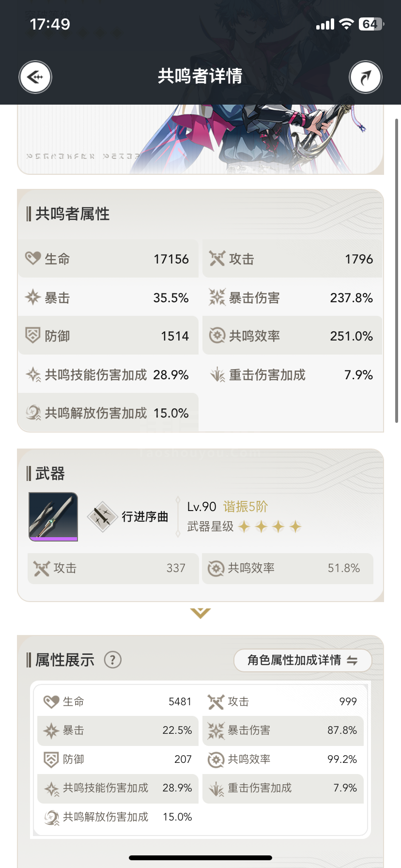Tap the weapon 共鸣效率 51.8% stat
401x868 pixels.
click(x=288, y=568)
